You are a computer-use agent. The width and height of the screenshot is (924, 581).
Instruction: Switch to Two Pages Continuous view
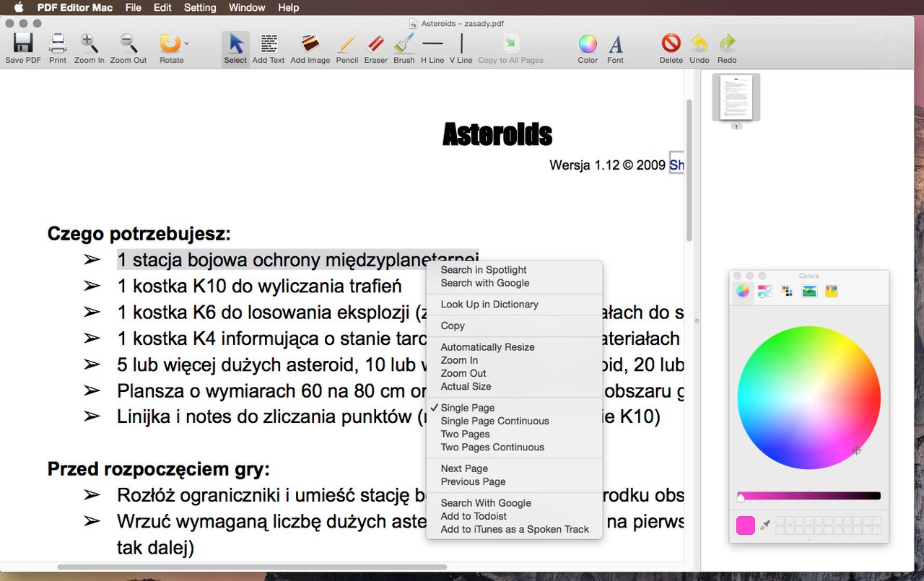point(492,447)
